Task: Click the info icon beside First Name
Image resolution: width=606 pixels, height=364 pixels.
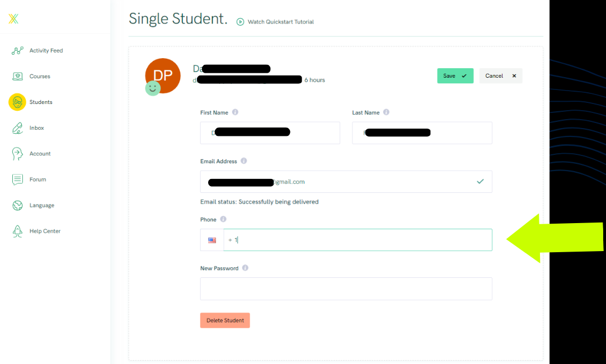Action: [235, 112]
